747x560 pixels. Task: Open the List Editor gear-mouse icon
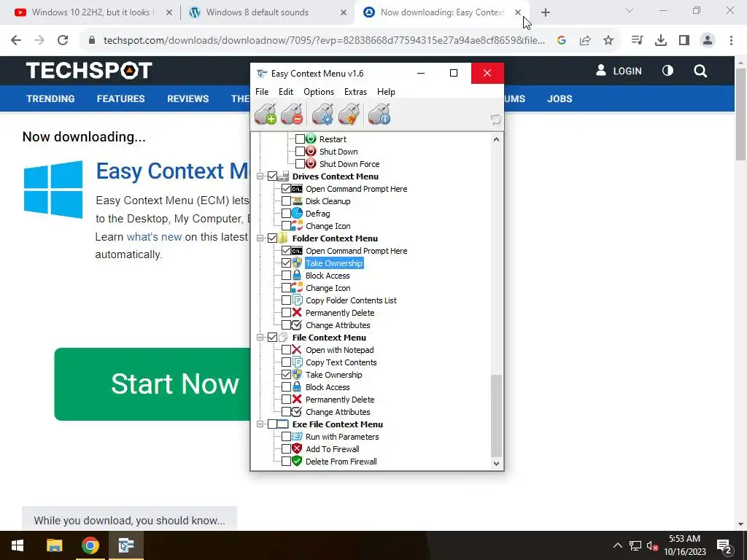point(322,114)
